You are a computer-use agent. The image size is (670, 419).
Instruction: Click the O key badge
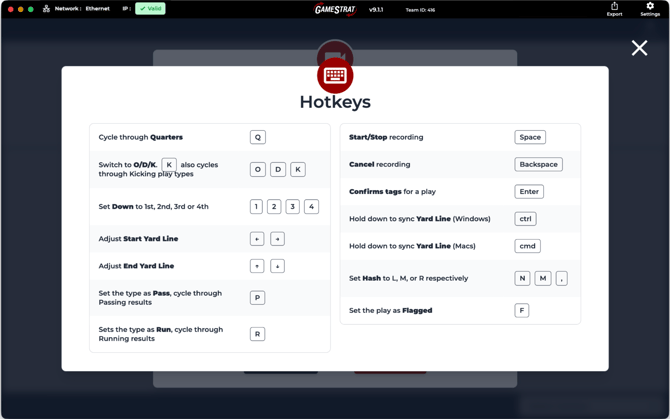[258, 170]
